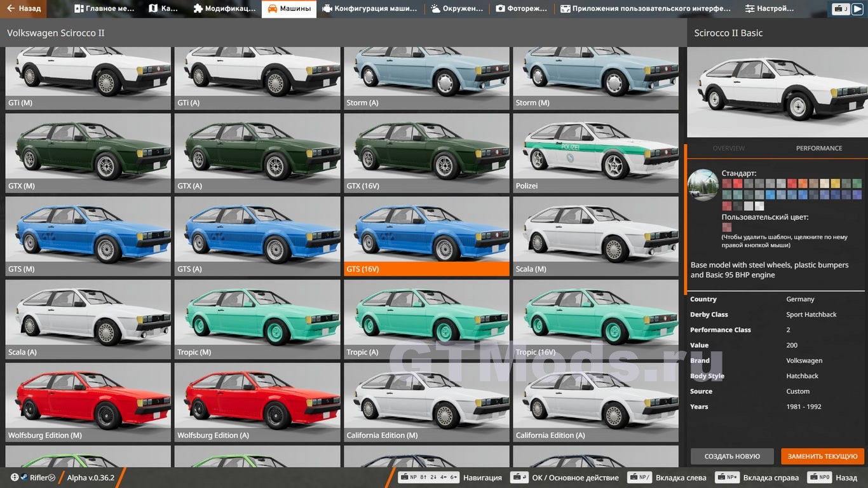The image size is (868, 488).
Task: Choose the Storm (M) configuration
Action: (595, 78)
